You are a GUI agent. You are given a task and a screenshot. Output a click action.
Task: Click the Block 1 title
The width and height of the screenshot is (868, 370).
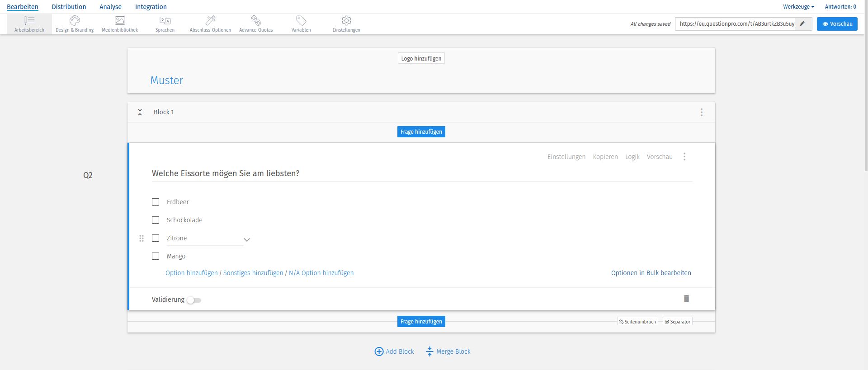click(x=164, y=112)
